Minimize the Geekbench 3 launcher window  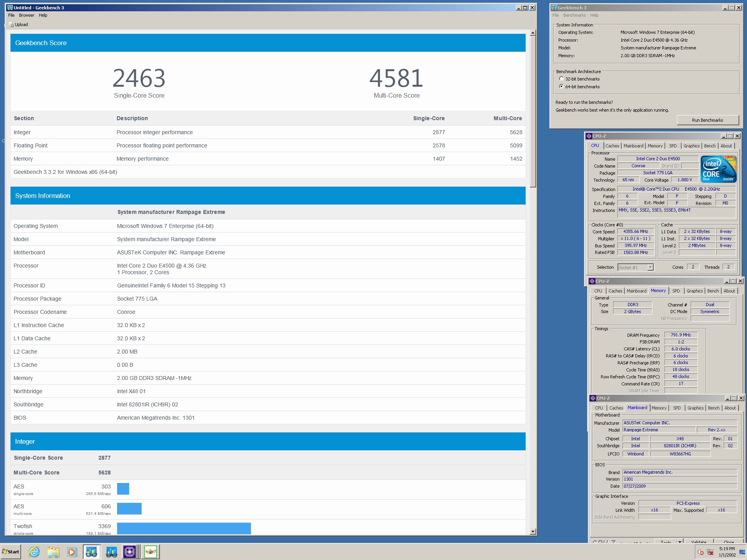(725, 7)
